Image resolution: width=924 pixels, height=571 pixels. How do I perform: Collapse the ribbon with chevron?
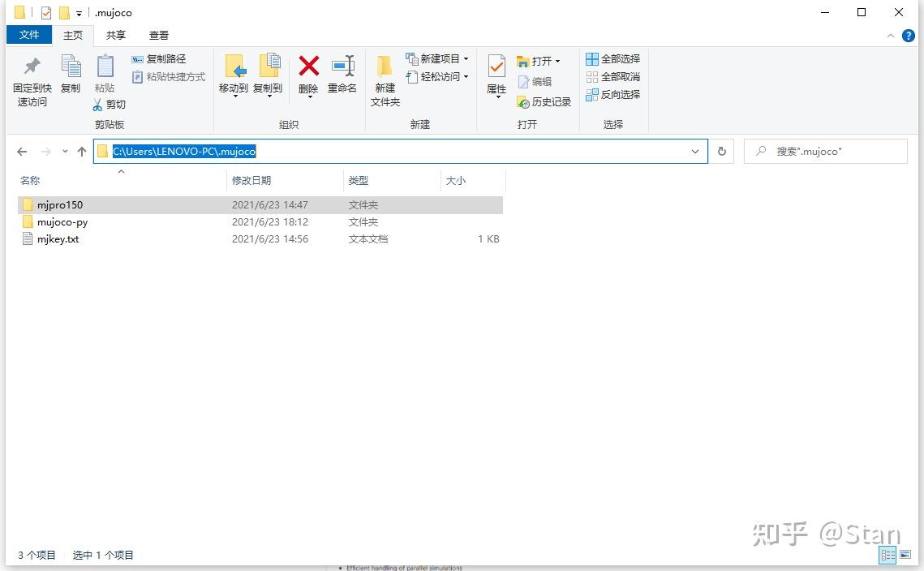[891, 36]
